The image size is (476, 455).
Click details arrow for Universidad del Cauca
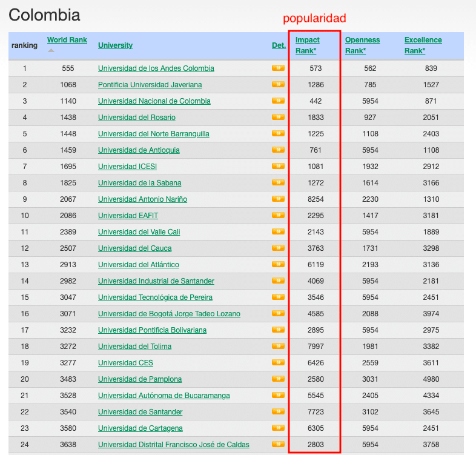278,248
